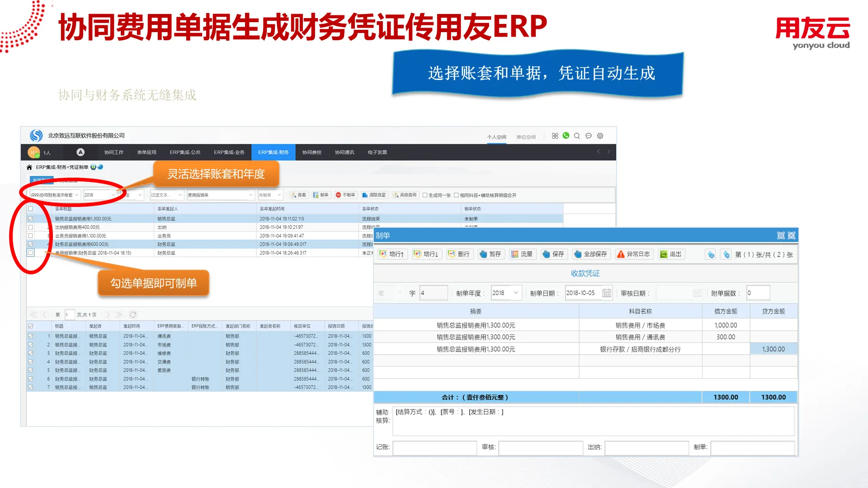The width and height of the screenshot is (868, 488).
Task: Open the settings gear in header
Action: (600, 136)
